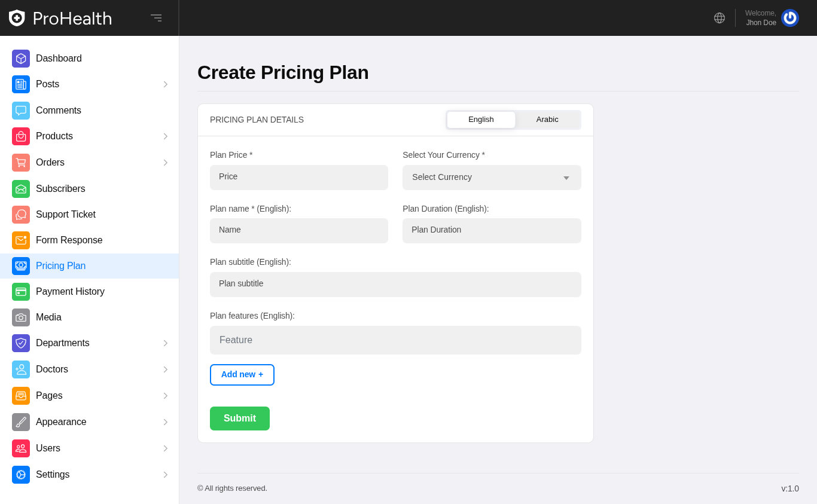The width and height of the screenshot is (817, 504).
Task: Click the globe language icon
Action: (x=720, y=18)
